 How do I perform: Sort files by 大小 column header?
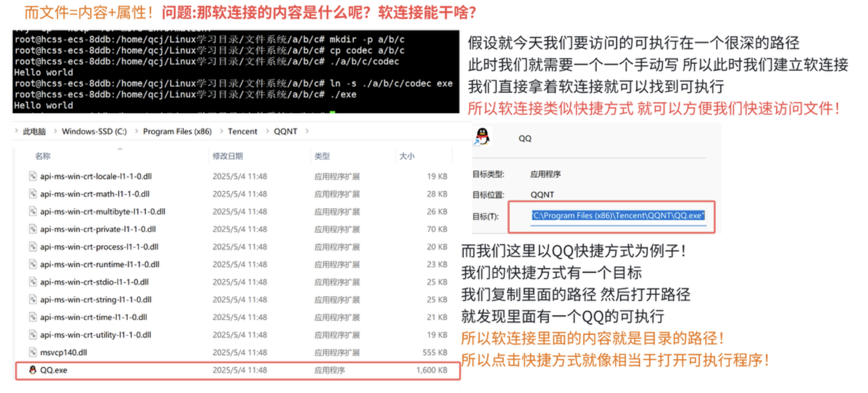(407, 156)
